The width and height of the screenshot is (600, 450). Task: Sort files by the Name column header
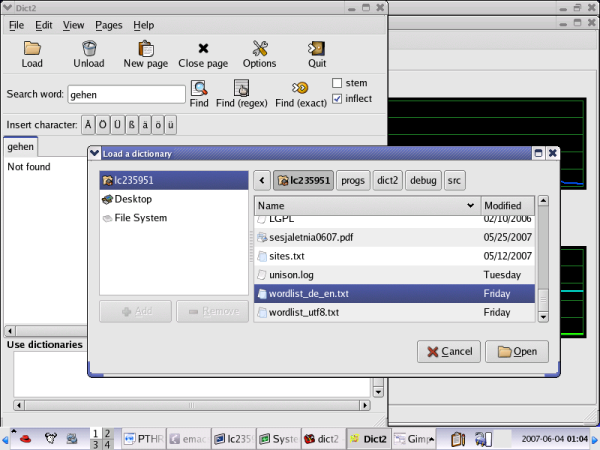tap(367, 206)
